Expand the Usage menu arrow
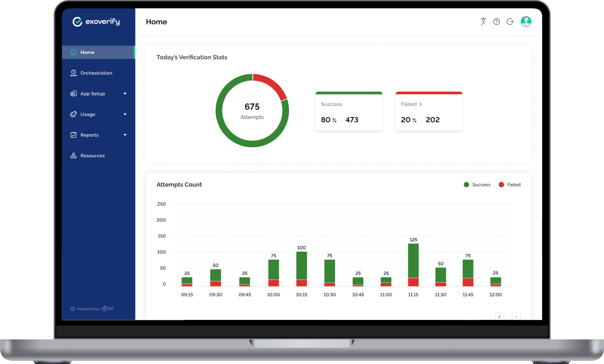This screenshot has width=604, height=364. (x=125, y=114)
